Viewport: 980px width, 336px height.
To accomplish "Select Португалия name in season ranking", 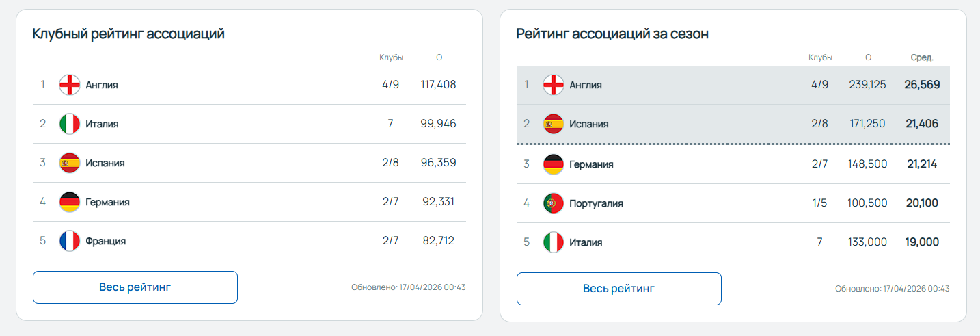I will (597, 203).
